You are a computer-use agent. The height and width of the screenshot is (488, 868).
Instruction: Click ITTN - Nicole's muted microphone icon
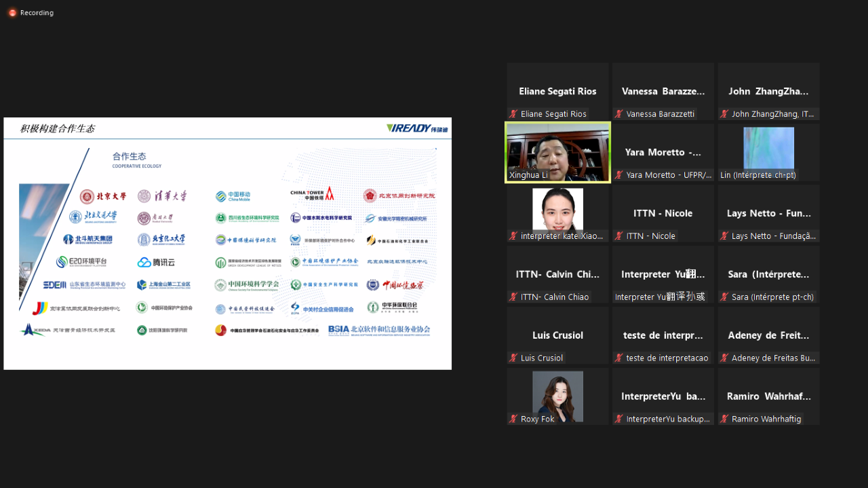click(619, 236)
